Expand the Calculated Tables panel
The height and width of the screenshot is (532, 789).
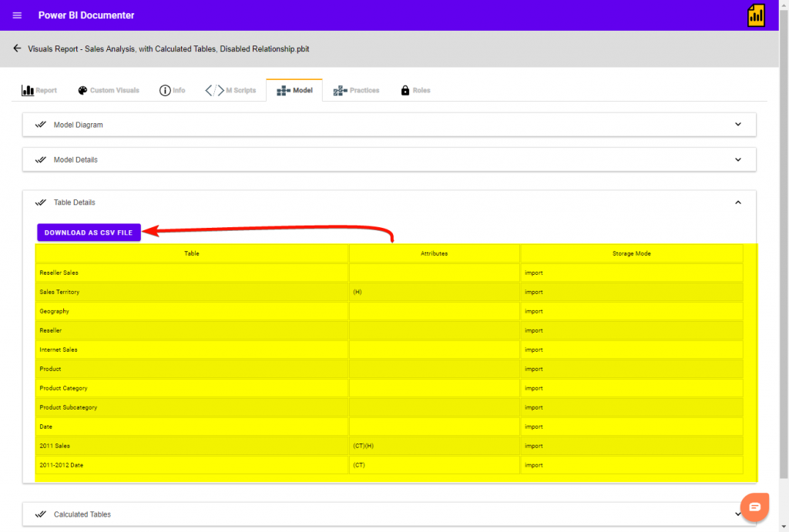point(737,514)
